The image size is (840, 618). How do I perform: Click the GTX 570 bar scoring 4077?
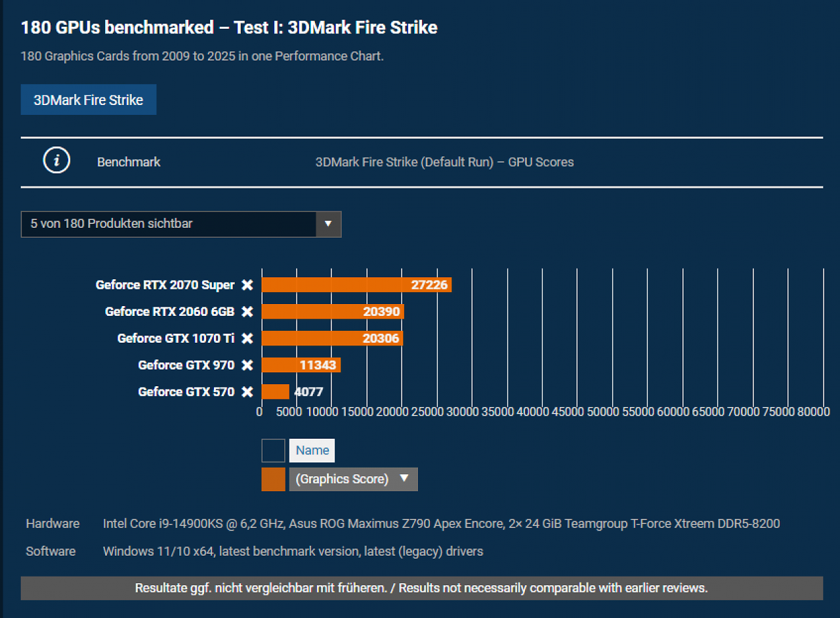coord(276,391)
